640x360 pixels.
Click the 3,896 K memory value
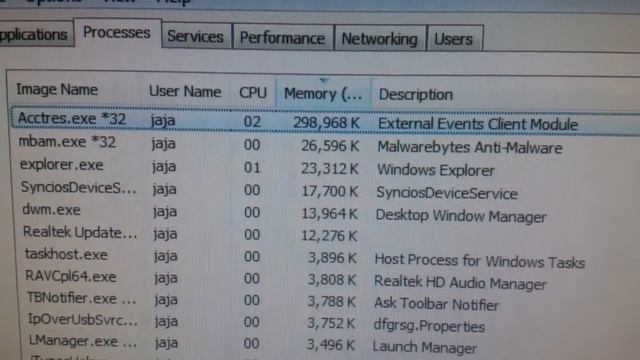[x=332, y=258]
